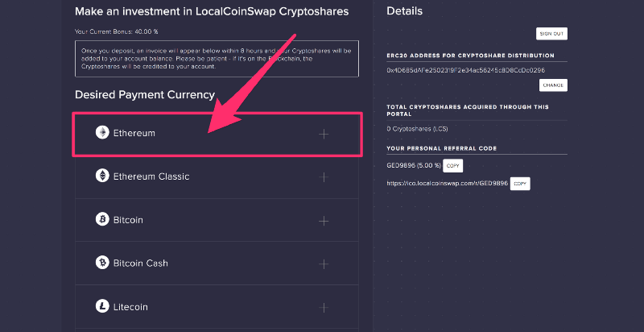Expand the Litecoin plus sign

coord(324,307)
